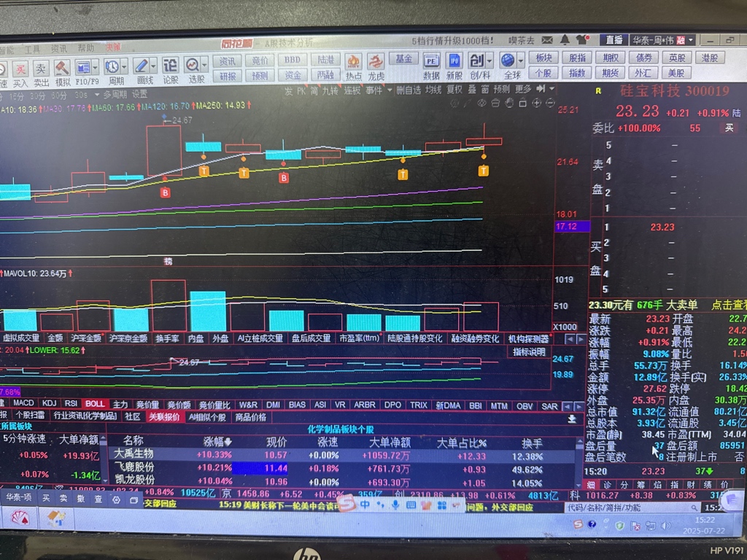Click the hand pan tool above chart

tap(508, 103)
